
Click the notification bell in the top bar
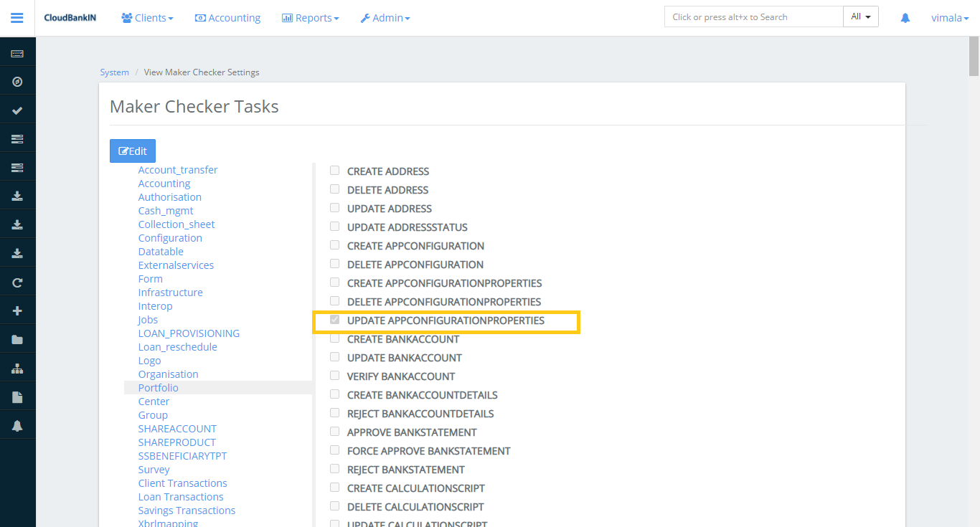click(x=905, y=18)
